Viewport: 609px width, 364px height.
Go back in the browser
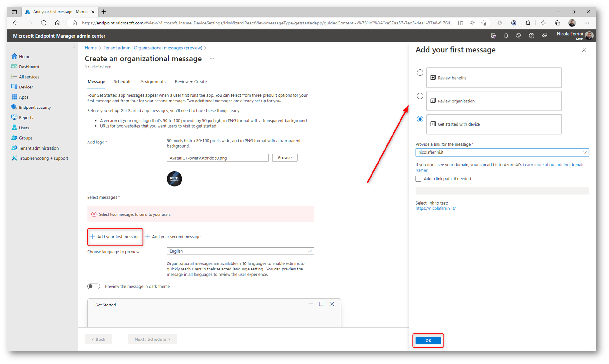[16, 23]
